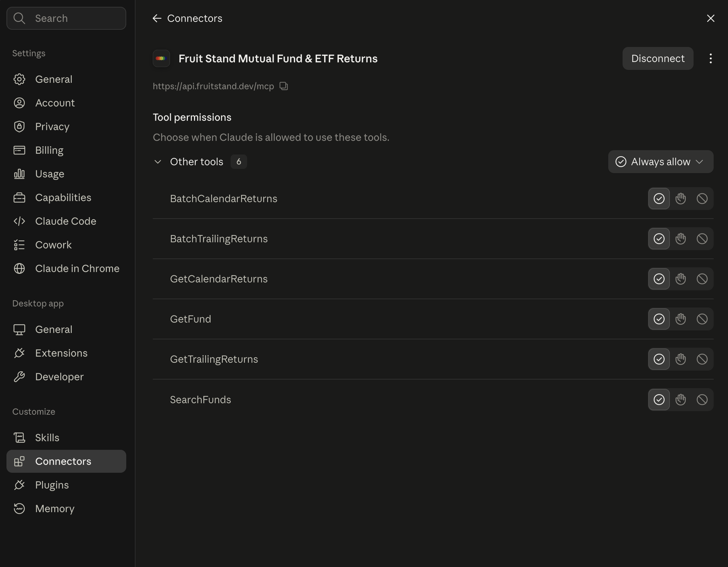
Task: Set GetFund to needs approval
Action: click(x=680, y=319)
